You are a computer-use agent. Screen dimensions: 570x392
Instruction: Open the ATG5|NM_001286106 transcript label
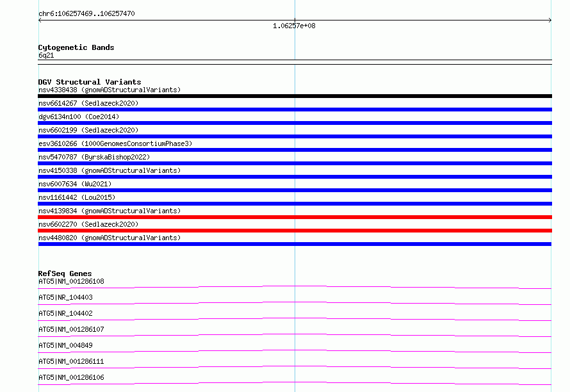point(71,377)
